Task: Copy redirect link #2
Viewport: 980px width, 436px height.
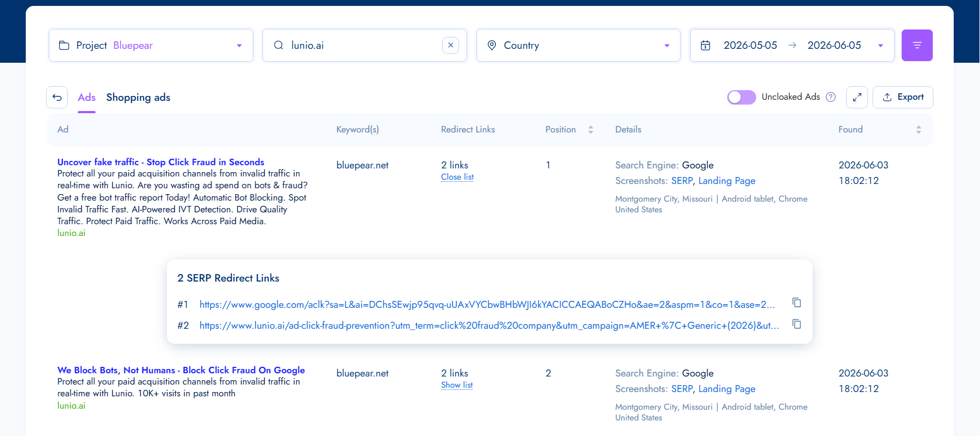Action: point(797,324)
